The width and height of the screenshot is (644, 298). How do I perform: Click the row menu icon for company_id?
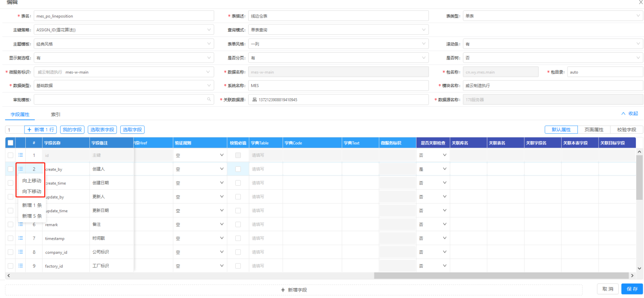coord(20,252)
